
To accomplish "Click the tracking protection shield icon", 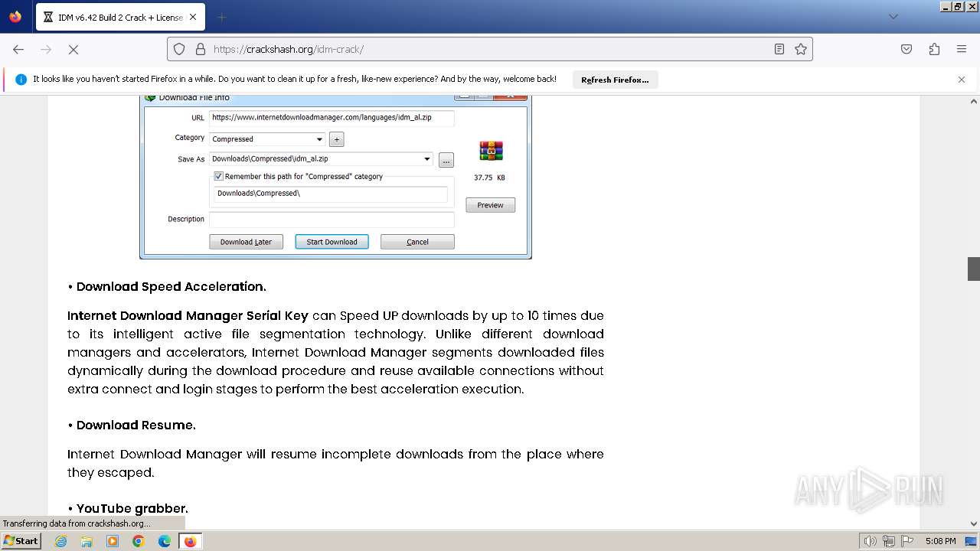I will [x=179, y=49].
